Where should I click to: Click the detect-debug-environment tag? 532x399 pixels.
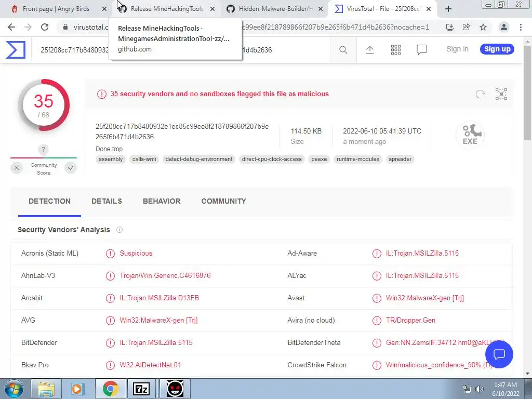[199, 159]
